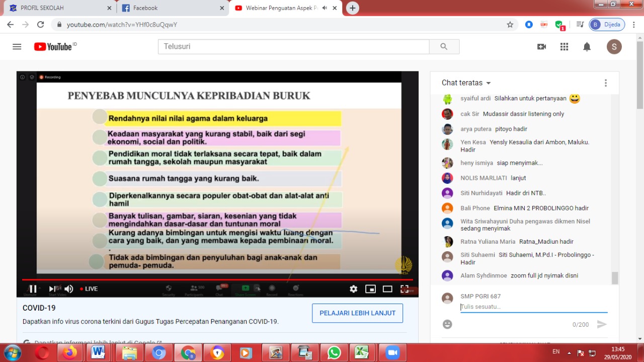Click the EN language indicator
The image size is (644, 362).
pos(556,351)
